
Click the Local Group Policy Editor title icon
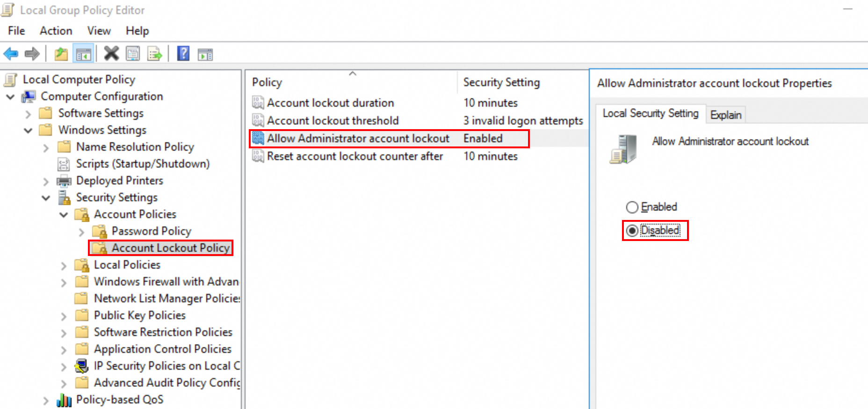coord(8,10)
